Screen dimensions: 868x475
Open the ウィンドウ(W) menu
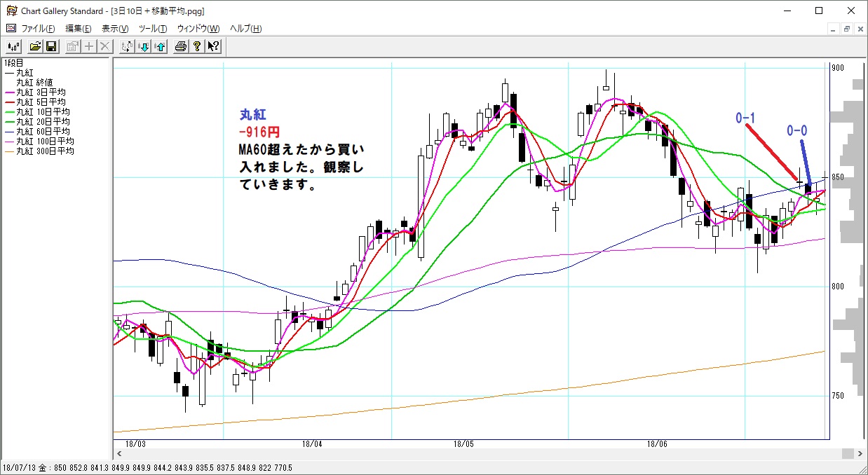coord(198,29)
